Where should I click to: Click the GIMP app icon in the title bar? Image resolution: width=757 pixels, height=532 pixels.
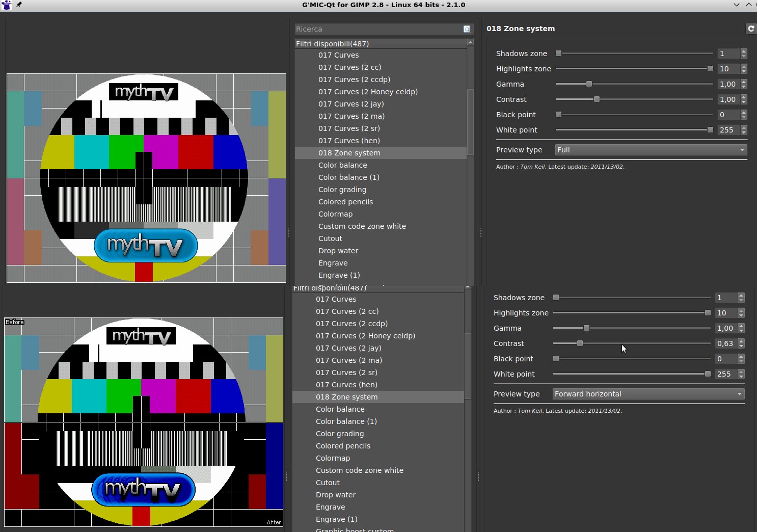(x=7, y=5)
